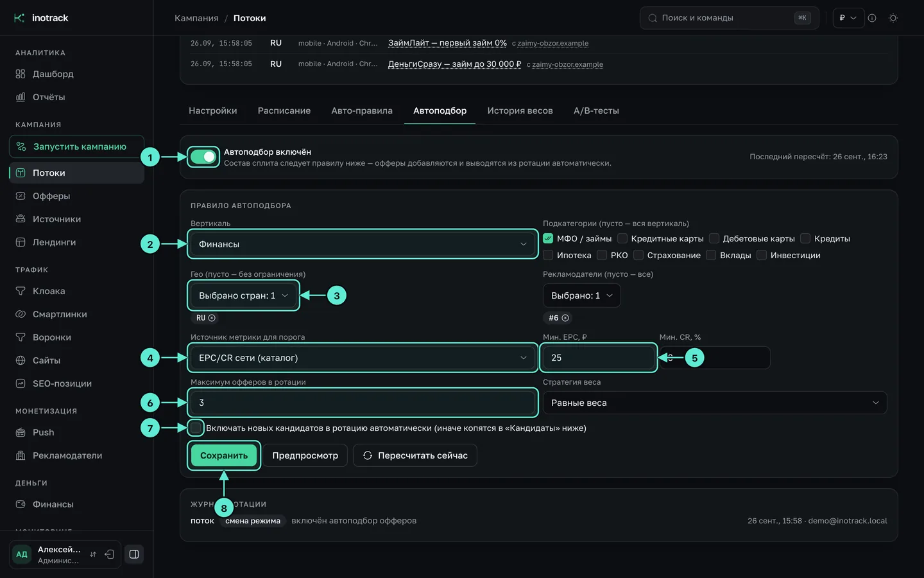The height and width of the screenshot is (578, 924).
Task: Enable auto-include of new candidates checkbox
Action: [x=196, y=428]
